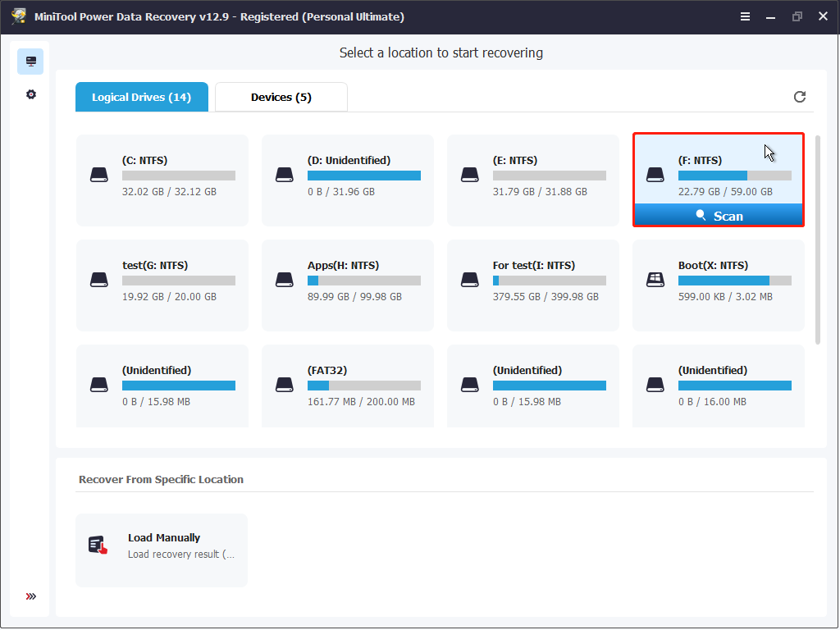This screenshot has width=840, height=630.
Task: Click the For test(I: NTFS) usage bar
Action: point(549,281)
